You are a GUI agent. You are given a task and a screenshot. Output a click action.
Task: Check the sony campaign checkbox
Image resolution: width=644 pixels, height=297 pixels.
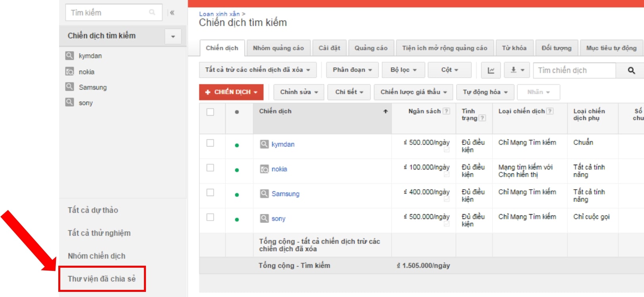[210, 217]
